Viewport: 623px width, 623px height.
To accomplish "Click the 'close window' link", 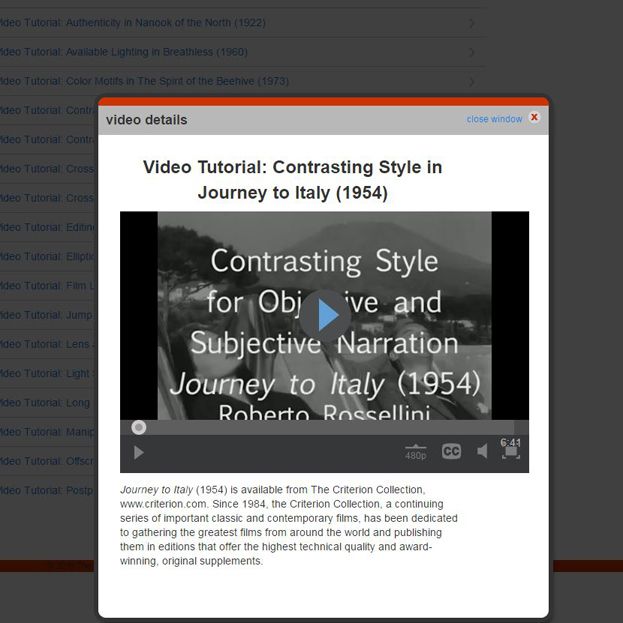I will click(x=494, y=119).
